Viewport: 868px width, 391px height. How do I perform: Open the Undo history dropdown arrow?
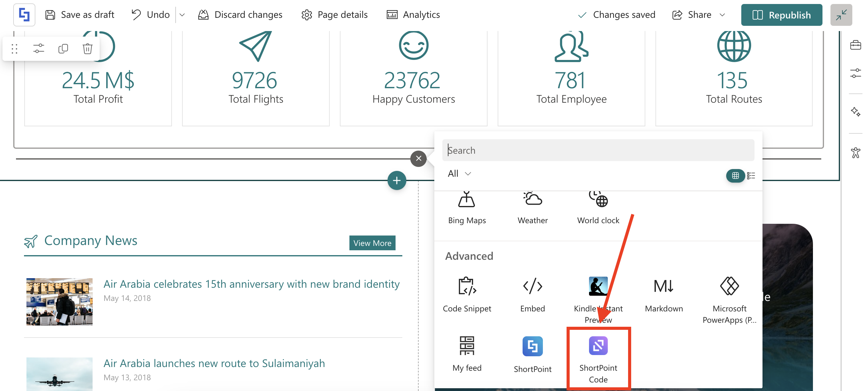(182, 15)
